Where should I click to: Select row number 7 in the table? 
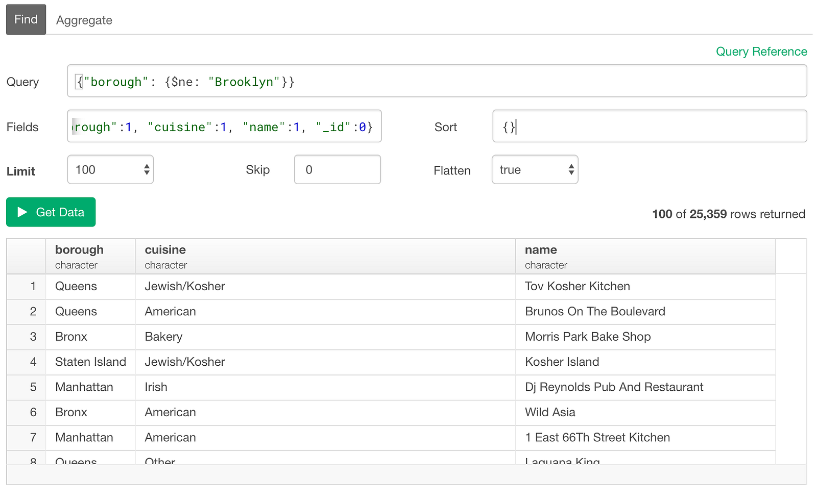tap(33, 438)
